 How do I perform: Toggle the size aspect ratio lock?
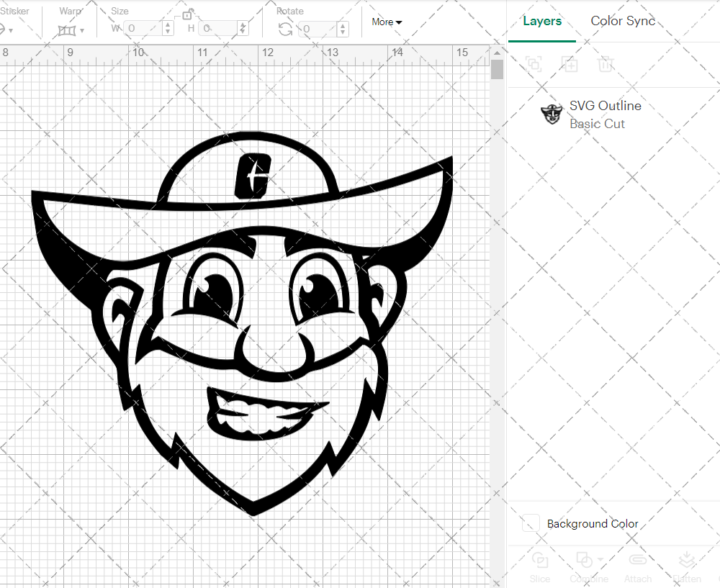click(x=187, y=16)
